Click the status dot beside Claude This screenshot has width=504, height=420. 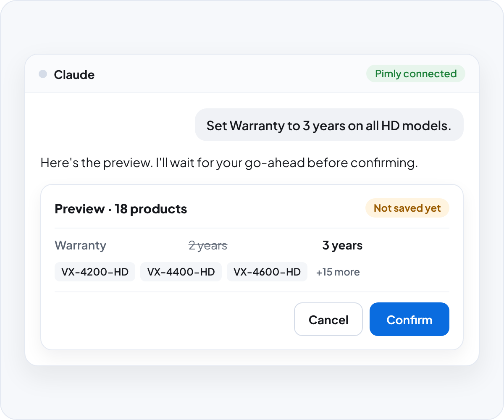point(43,74)
